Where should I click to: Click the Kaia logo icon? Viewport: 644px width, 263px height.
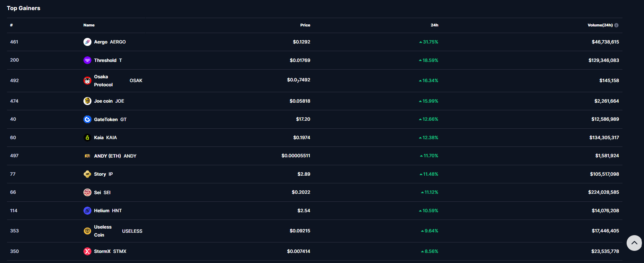[x=87, y=138]
